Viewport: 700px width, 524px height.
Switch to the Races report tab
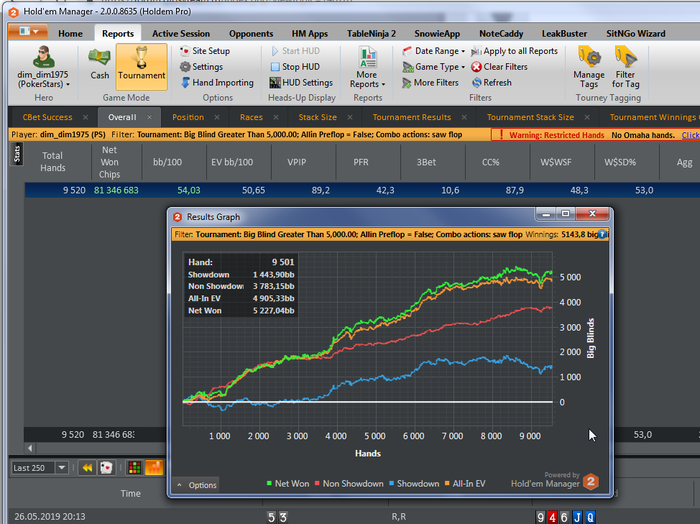pos(251,117)
